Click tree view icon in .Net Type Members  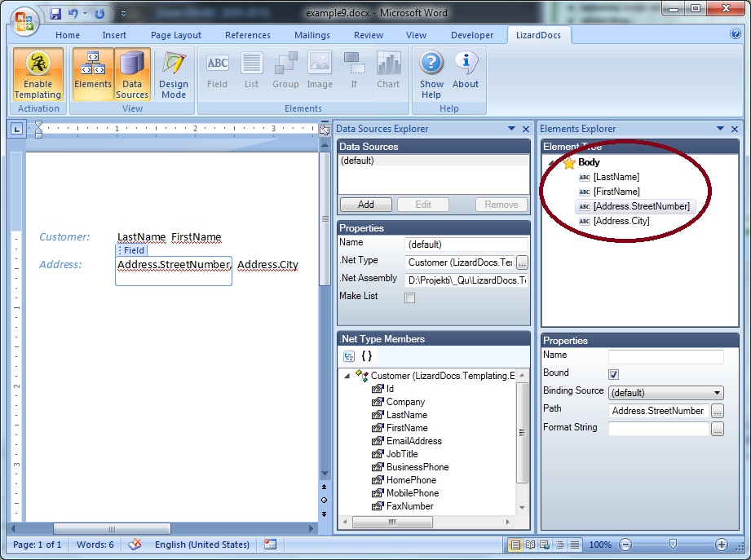click(x=349, y=356)
